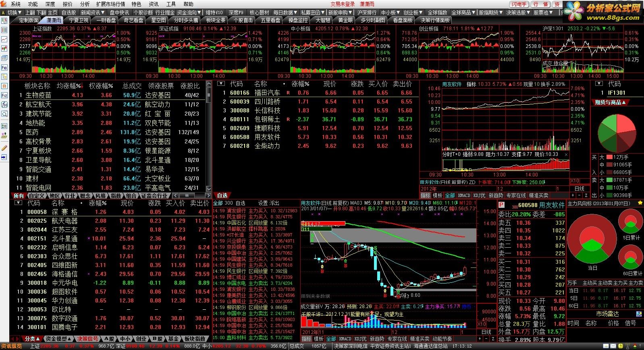644x350 pixels.
Task: Open the 股指期货 dropdown
Action: [x=491, y=12]
